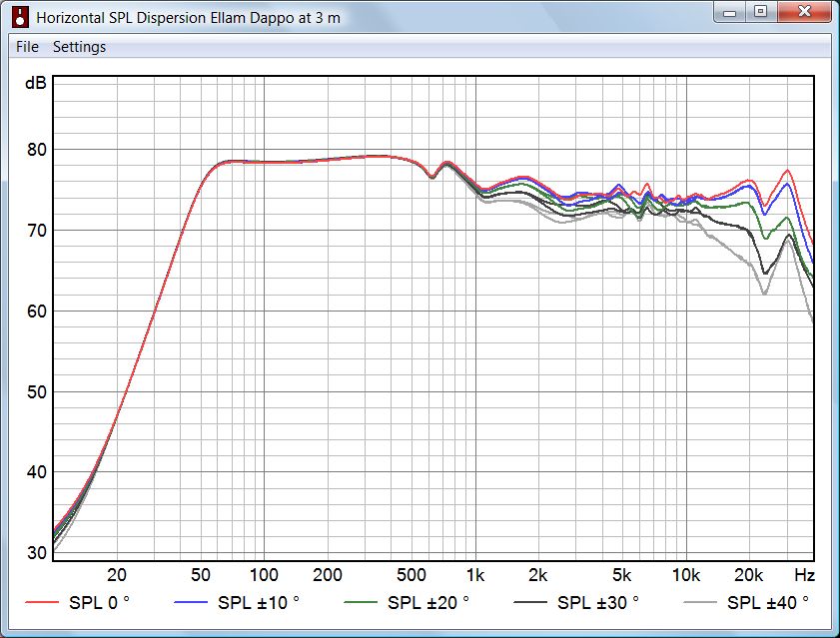This screenshot has height=638, width=840.
Task: Click the gray SPL ±40° legend line
Action: click(700, 603)
